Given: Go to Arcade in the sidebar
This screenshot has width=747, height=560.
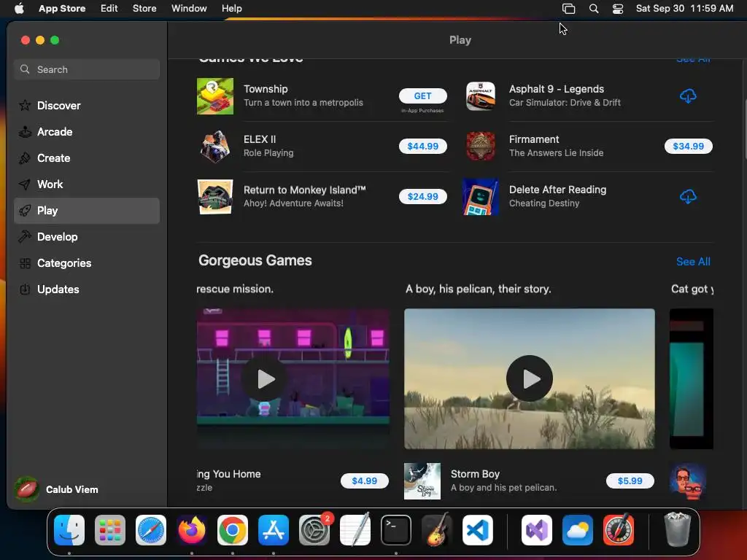Looking at the screenshot, I should (x=87, y=132).
